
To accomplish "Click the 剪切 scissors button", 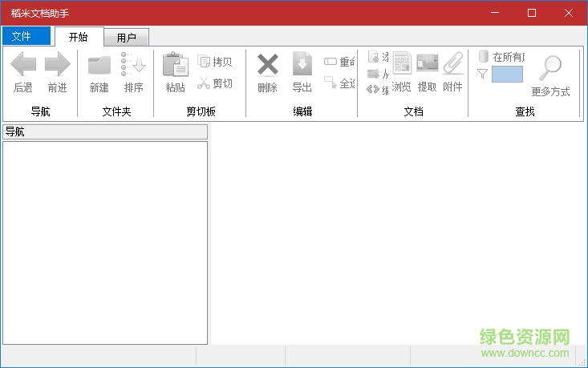I will [x=215, y=83].
